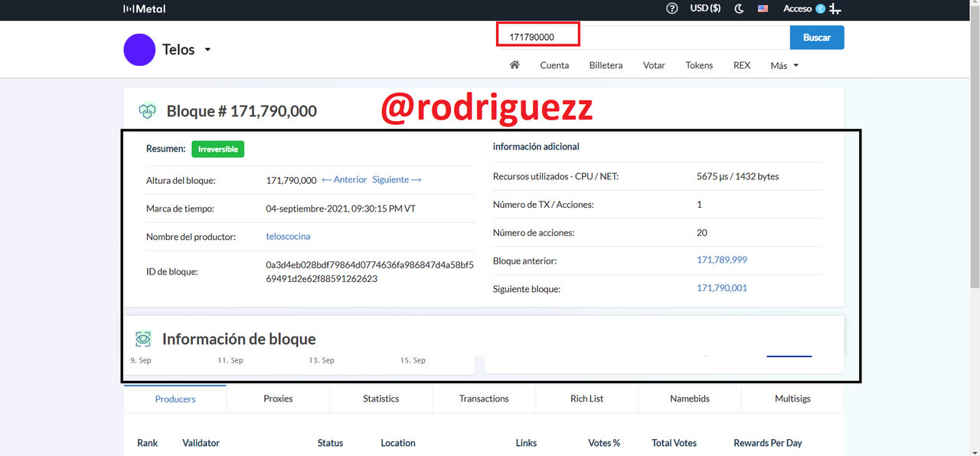The image size is (980, 456).
Task: Click the Votes % column header
Action: pos(604,443)
